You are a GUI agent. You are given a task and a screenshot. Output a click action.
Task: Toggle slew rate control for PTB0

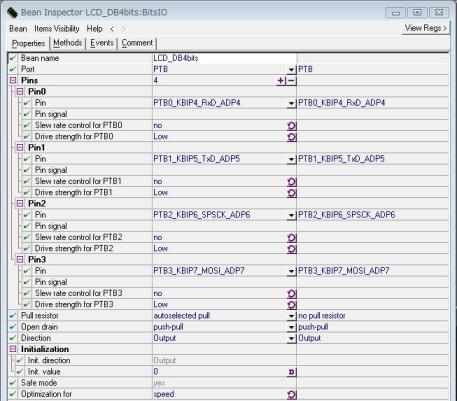click(x=292, y=126)
